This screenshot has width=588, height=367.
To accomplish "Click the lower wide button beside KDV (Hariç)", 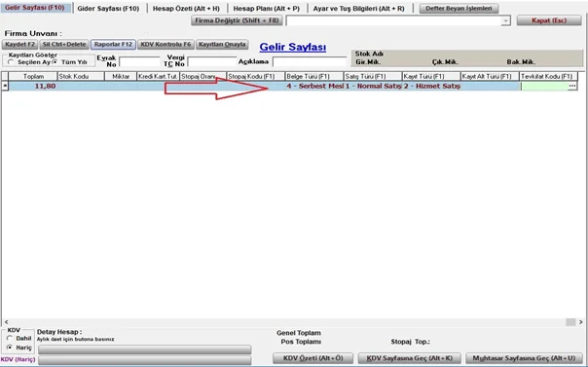I will (x=144, y=360).
